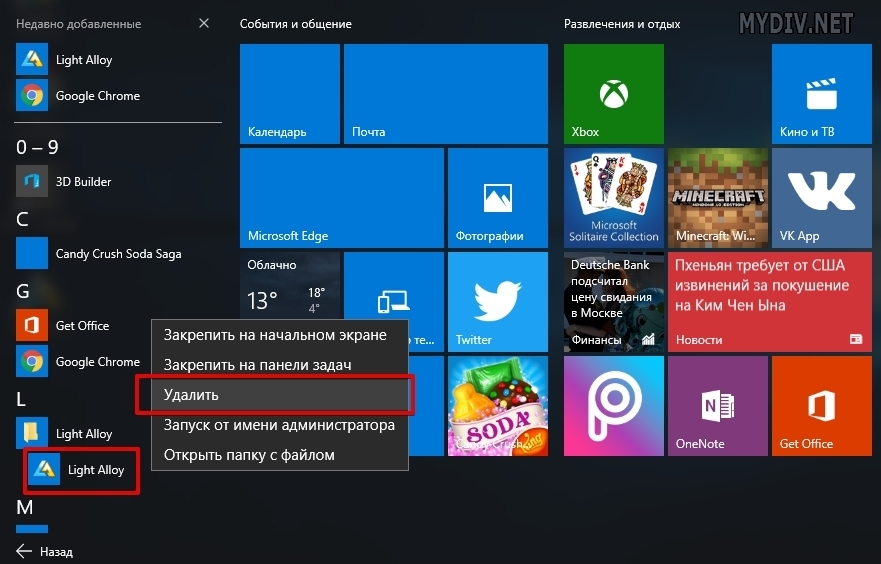This screenshot has height=564, width=881.
Task: Open 3D Builder from app list
Action: [83, 182]
